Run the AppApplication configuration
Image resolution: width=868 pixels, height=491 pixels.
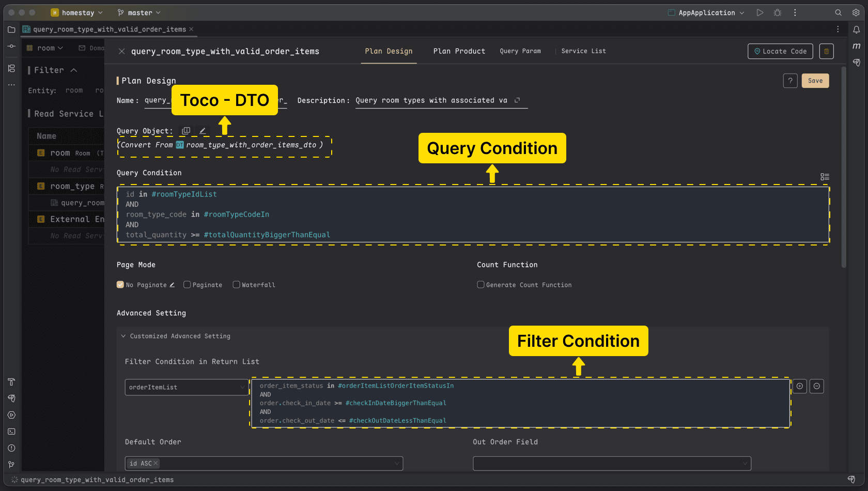[x=760, y=12]
